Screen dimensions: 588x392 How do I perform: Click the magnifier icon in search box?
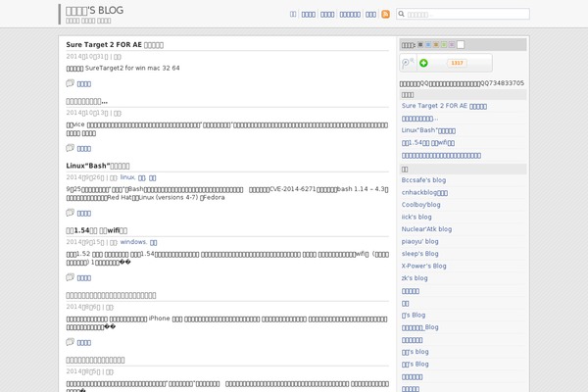pyautogui.click(x=401, y=14)
